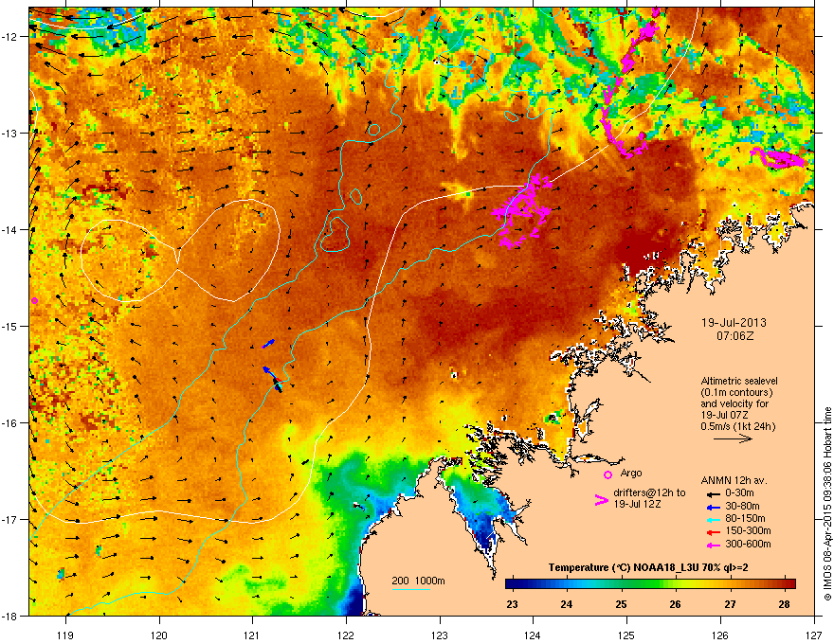Click the Argo float marker near 14.7°S on the map
The image size is (834, 644).
click(34, 301)
